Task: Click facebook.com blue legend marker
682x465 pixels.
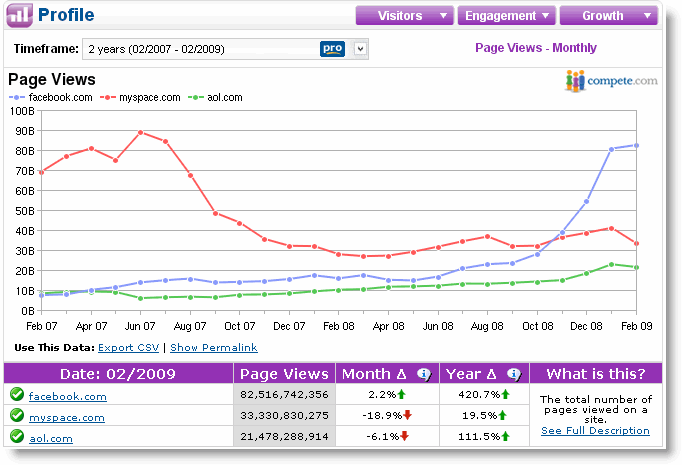Action: [17, 97]
